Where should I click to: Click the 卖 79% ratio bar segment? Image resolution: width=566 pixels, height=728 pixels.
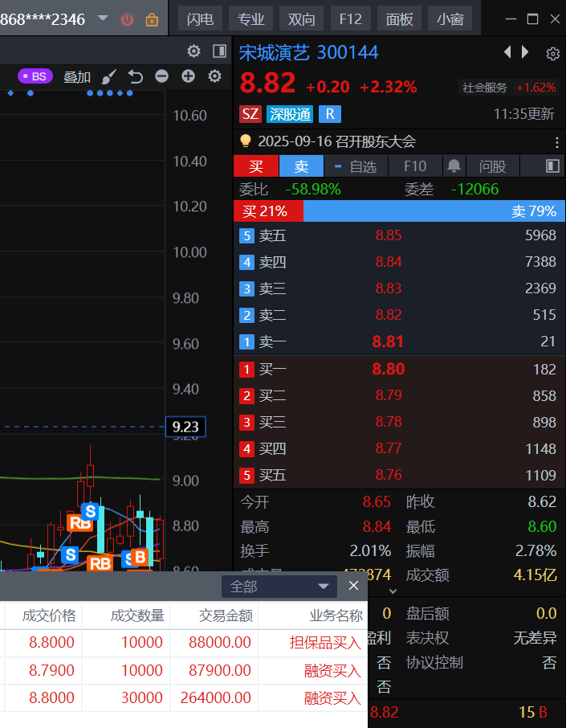pos(434,211)
